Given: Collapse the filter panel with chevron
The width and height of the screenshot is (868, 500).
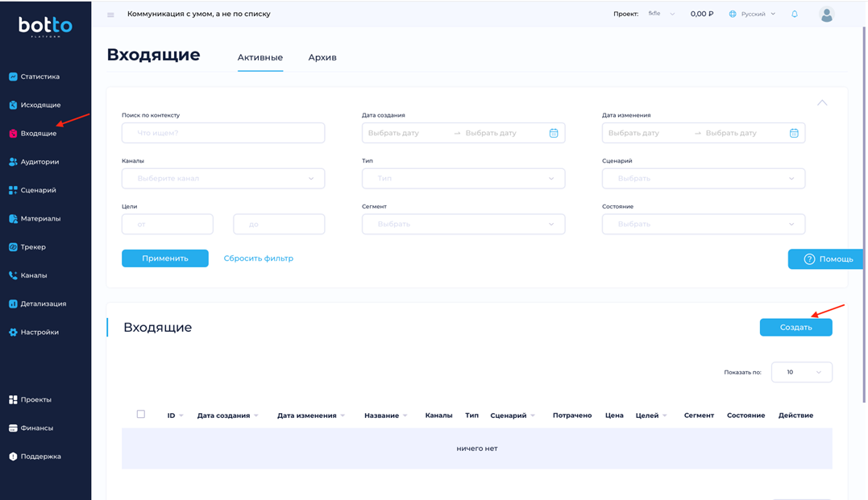Looking at the screenshot, I should point(822,103).
